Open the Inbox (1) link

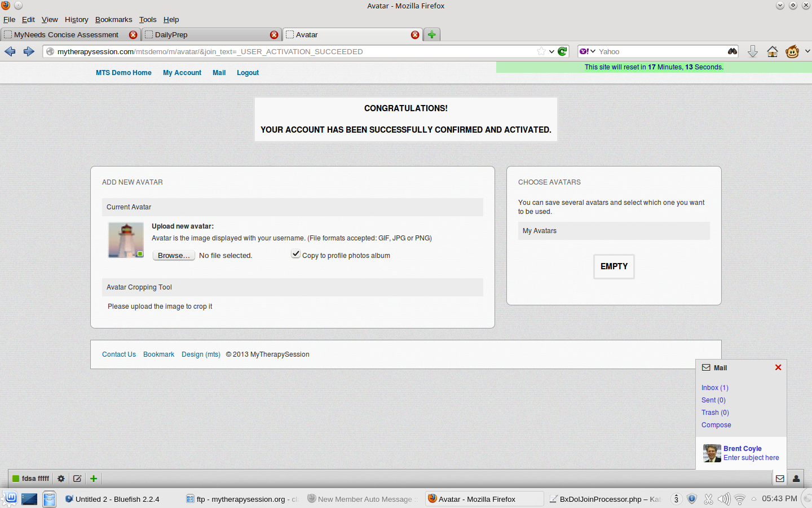click(714, 388)
